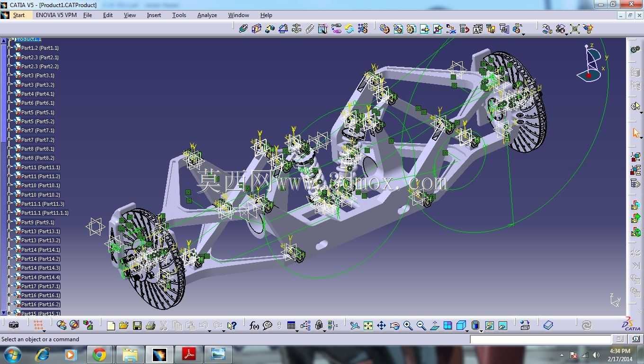This screenshot has width=644, height=364.
Task: Click the Generate Numbering icon
Action: [x=477, y=29]
